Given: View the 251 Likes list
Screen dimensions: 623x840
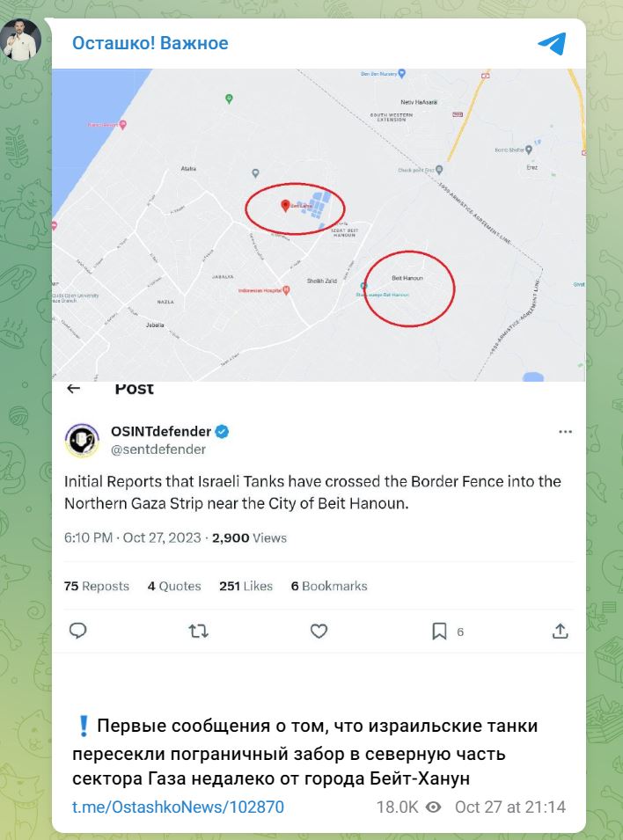Looking at the screenshot, I should (x=246, y=586).
